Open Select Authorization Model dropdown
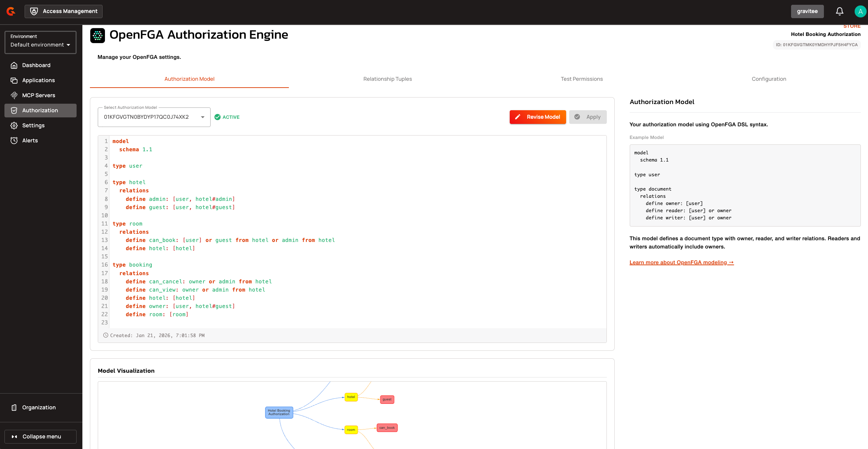This screenshot has height=449, width=868. coord(154,117)
